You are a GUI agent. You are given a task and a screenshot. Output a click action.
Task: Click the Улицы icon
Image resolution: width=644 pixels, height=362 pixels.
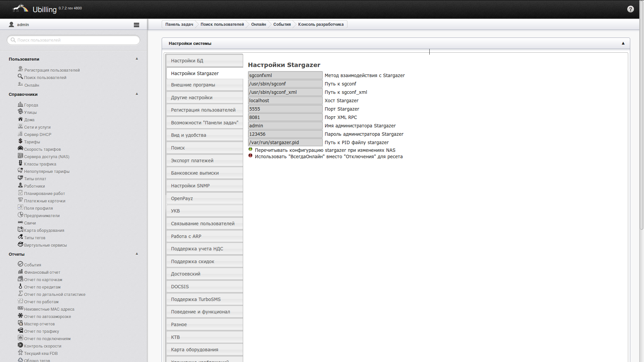[x=20, y=111]
